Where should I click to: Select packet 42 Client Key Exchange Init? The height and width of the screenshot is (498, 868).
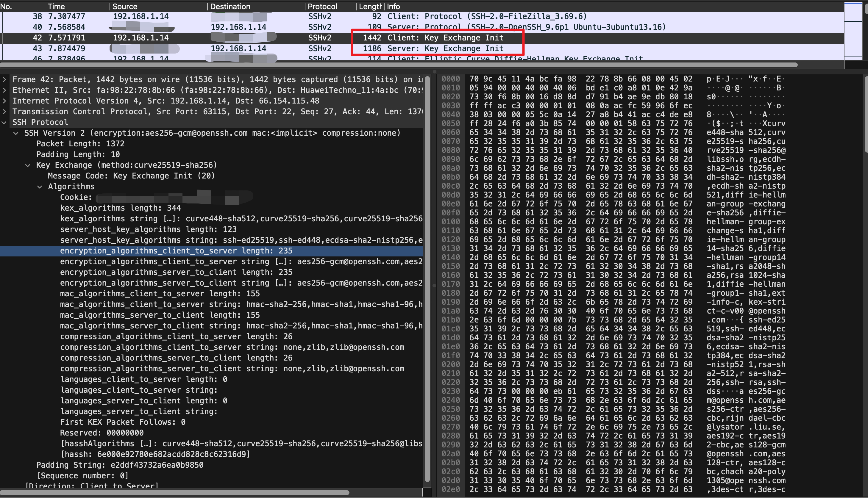point(422,37)
